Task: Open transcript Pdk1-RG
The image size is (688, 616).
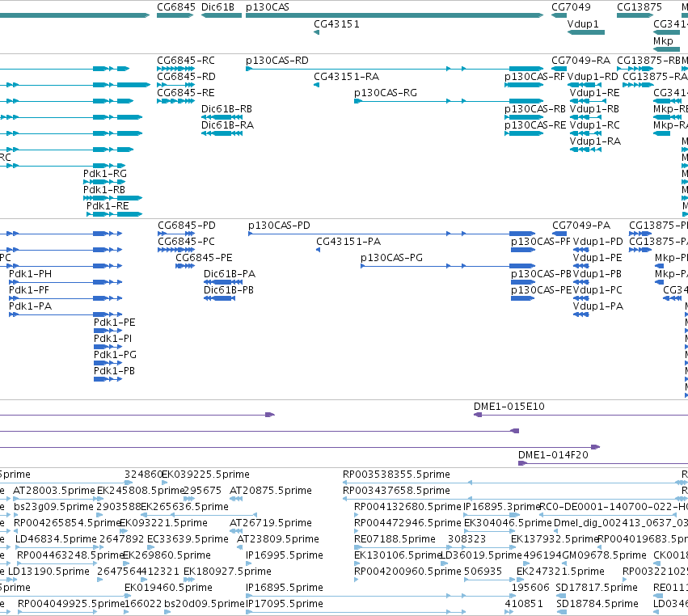Action: tap(105, 174)
